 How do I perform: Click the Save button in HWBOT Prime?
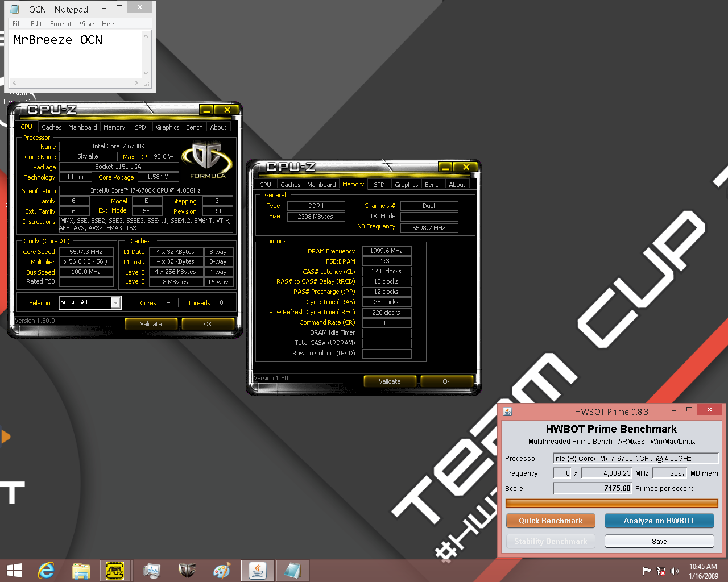pos(659,541)
